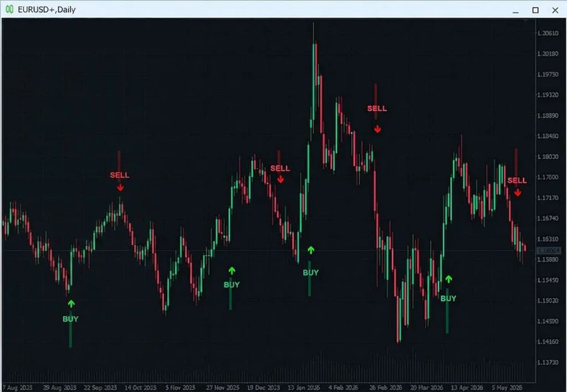Select the green up arrow of the second BUY signal
The height and width of the screenshot is (392, 567).
coord(232,270)
